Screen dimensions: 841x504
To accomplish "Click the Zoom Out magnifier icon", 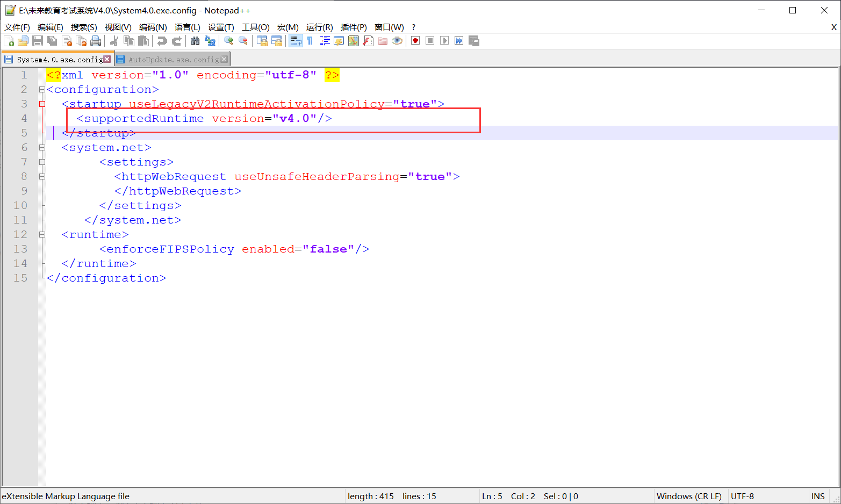I will pos(243,41).
